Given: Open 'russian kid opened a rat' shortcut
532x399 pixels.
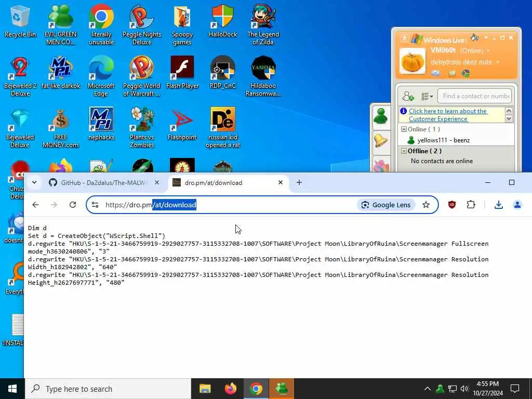Looking at the screenshot, I should [222, 128].
